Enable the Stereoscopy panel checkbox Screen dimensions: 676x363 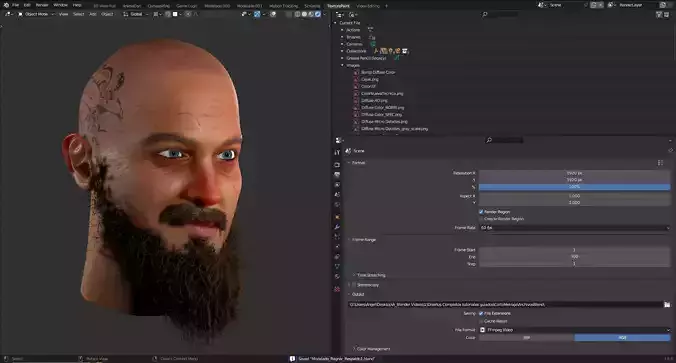pyautogui.click(x=354, y=285)
